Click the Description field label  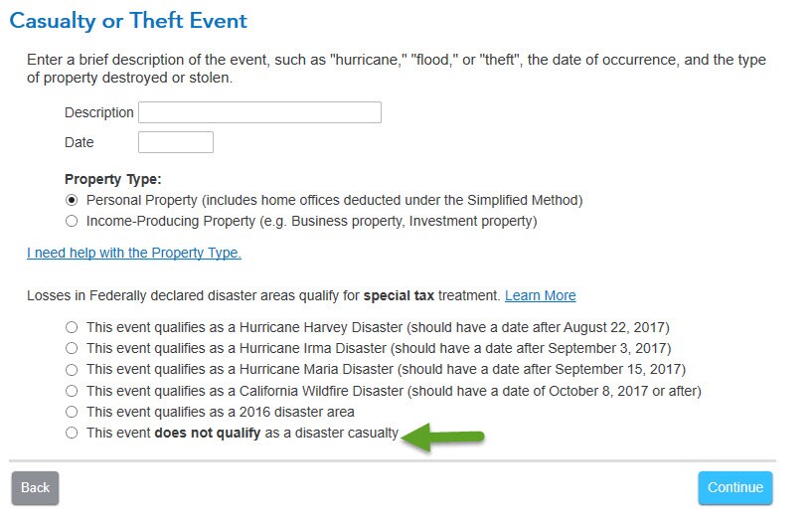(x=99, y=112)
